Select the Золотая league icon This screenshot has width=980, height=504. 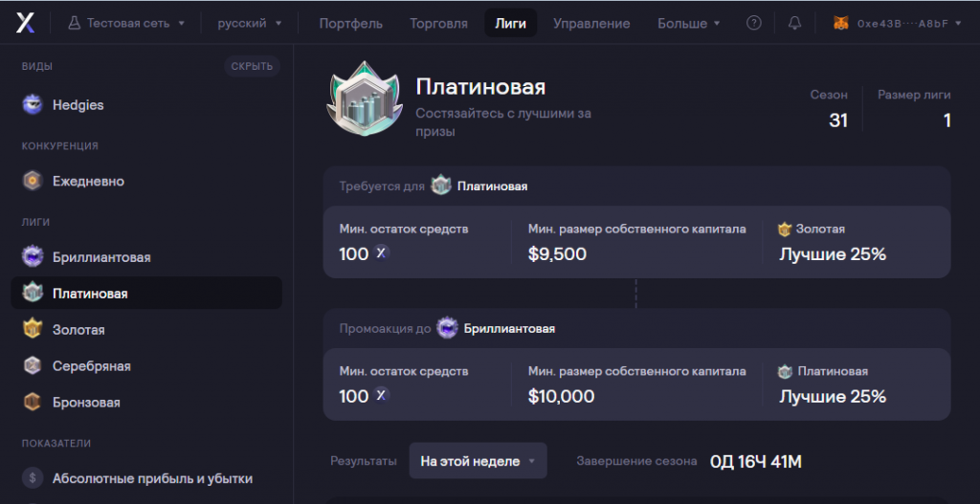tap(33, 329)
